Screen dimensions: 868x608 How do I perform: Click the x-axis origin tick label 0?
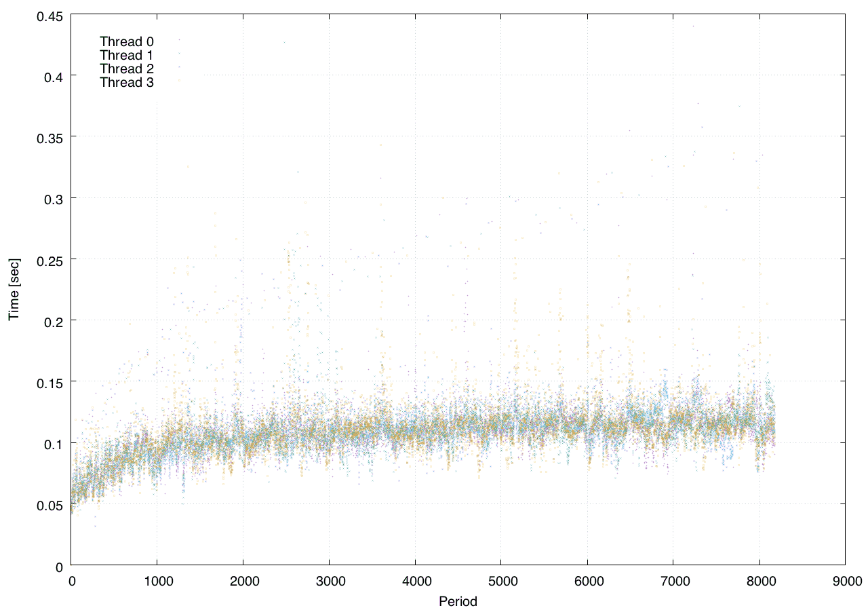71,581
